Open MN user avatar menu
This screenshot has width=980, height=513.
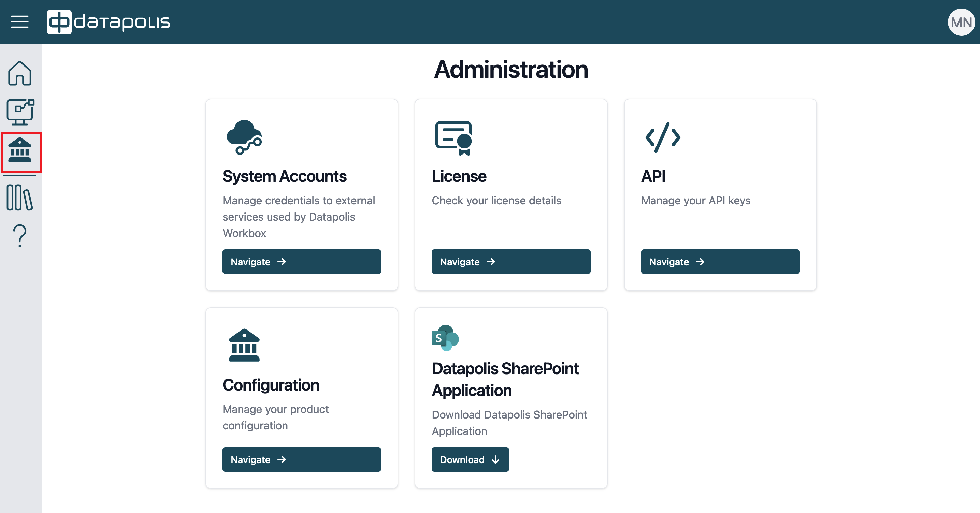click(x=961, y=23)
